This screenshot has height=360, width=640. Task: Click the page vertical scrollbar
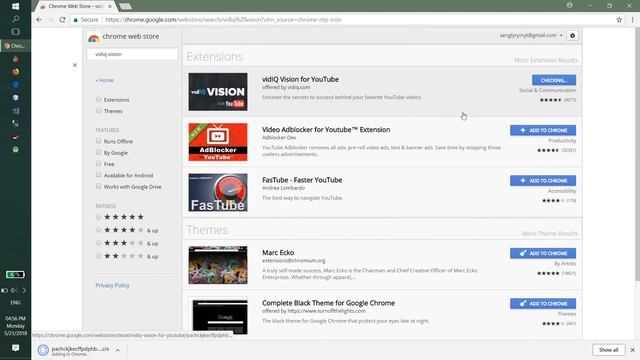point(638,155)
